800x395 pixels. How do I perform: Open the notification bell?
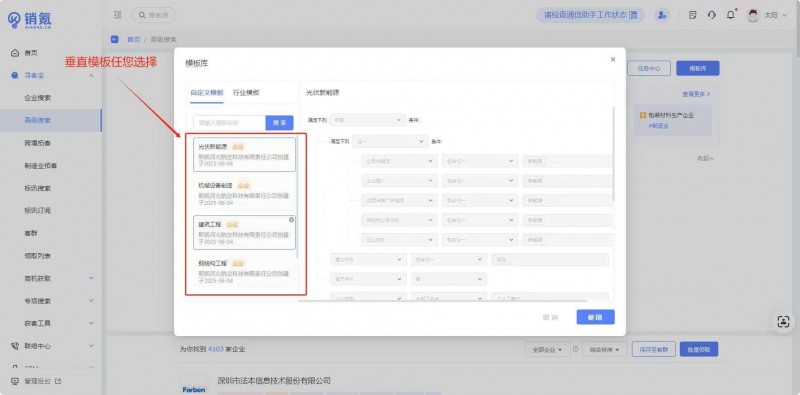[x=731, y=15]
